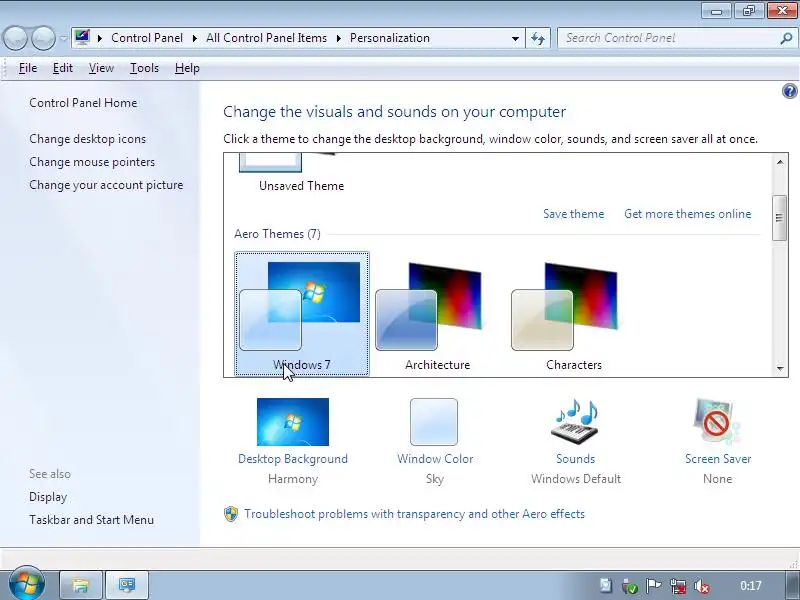Select the Characters theme
Screen dimensions: 800x600
(x=573, y=314)
